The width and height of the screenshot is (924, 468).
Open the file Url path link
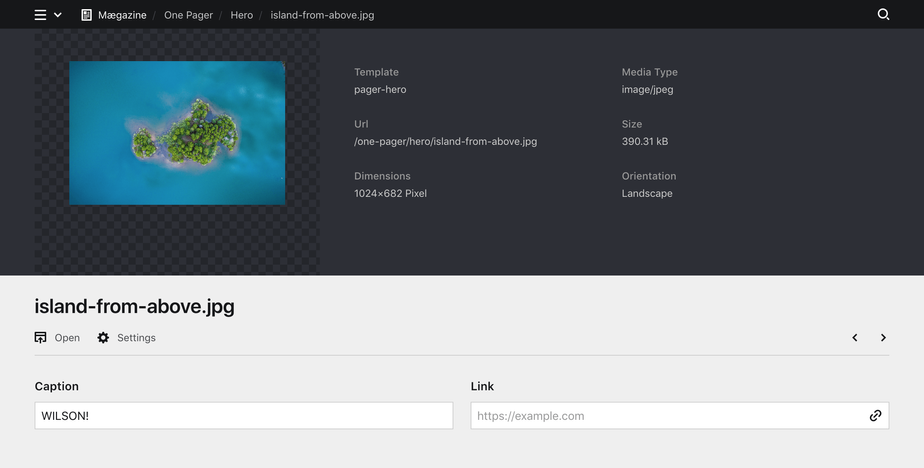pos(445,141)
